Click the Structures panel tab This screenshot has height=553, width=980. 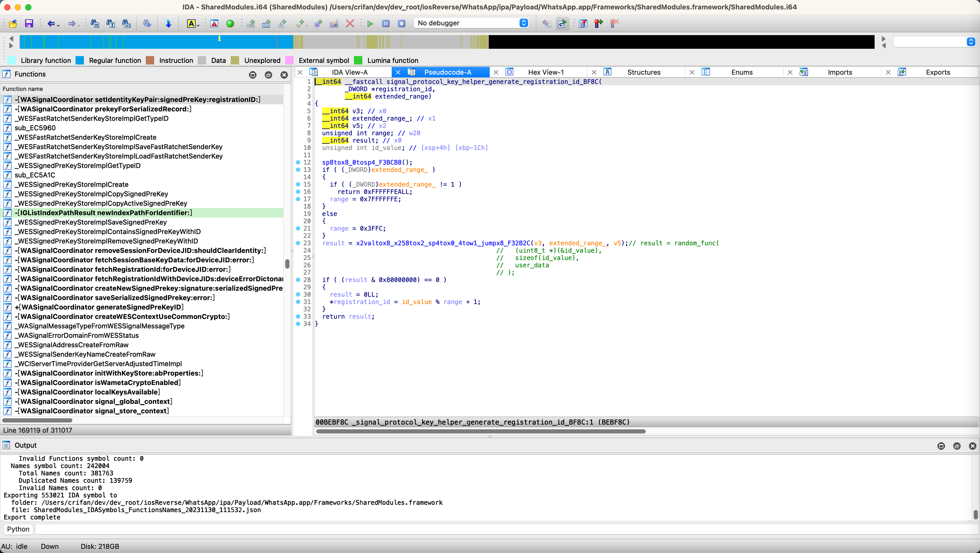[x=643, y=72]
